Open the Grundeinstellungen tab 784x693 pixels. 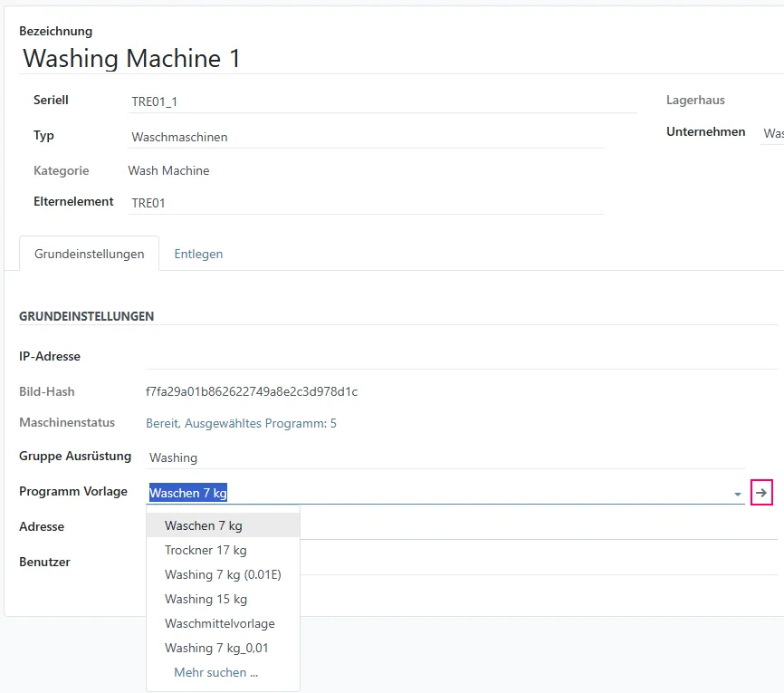88,254
